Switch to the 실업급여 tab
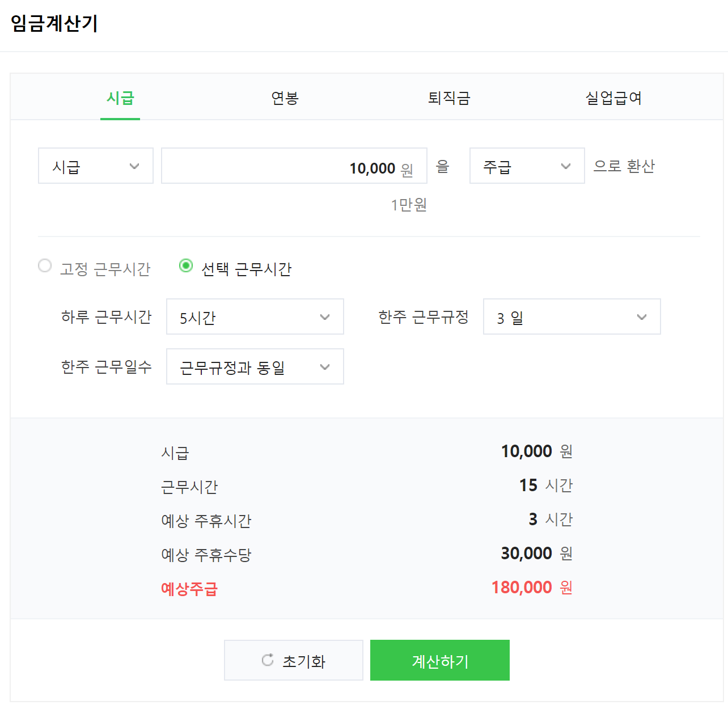This screenshot has height=705, width=728. click(x=613, y=98)
